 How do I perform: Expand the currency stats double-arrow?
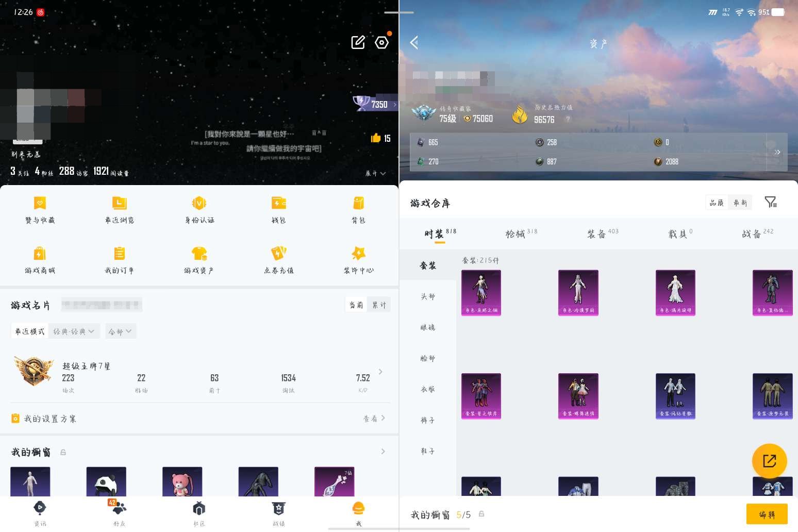click(x=777, y=152)
